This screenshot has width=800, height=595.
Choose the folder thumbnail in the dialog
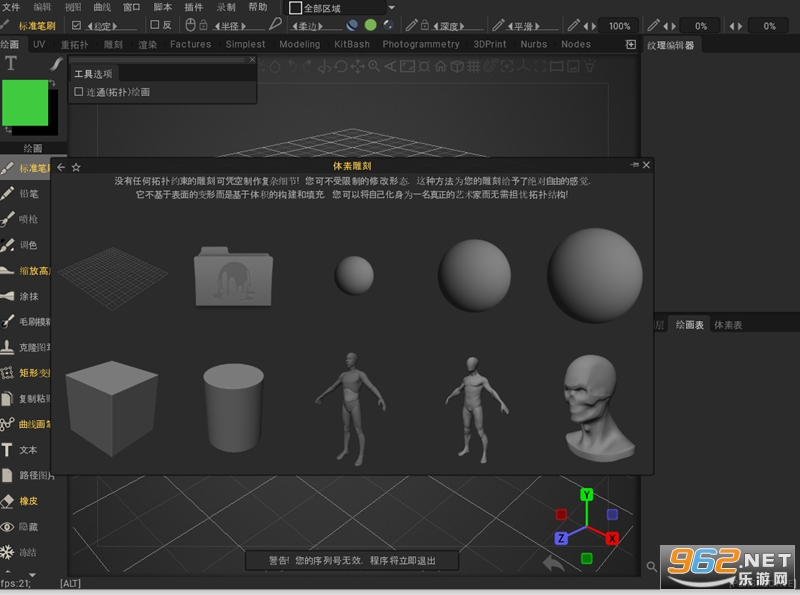[233, 277]
